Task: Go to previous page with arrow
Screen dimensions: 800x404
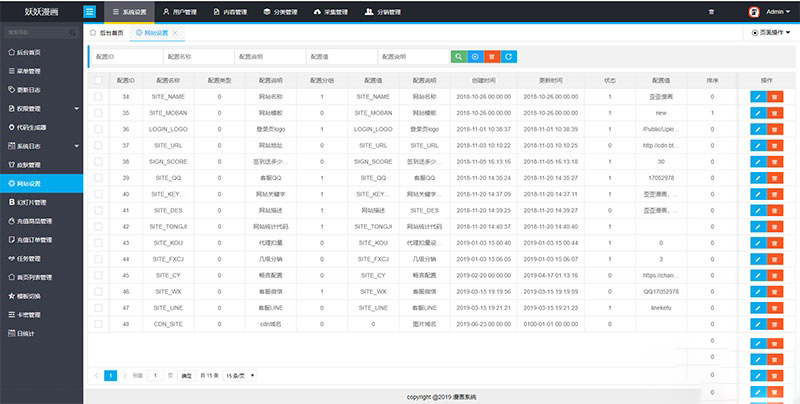Action: tap(96, 376)
